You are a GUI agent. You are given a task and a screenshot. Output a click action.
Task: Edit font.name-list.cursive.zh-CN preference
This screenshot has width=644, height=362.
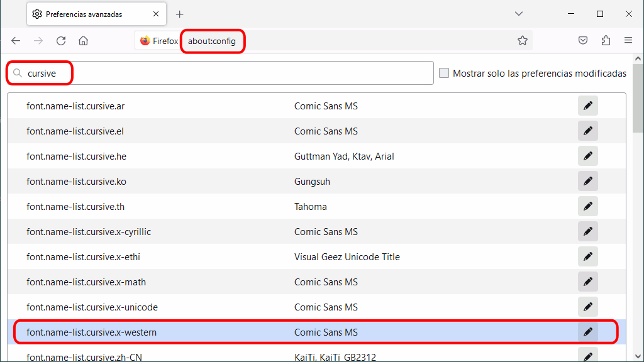(588, 356)
